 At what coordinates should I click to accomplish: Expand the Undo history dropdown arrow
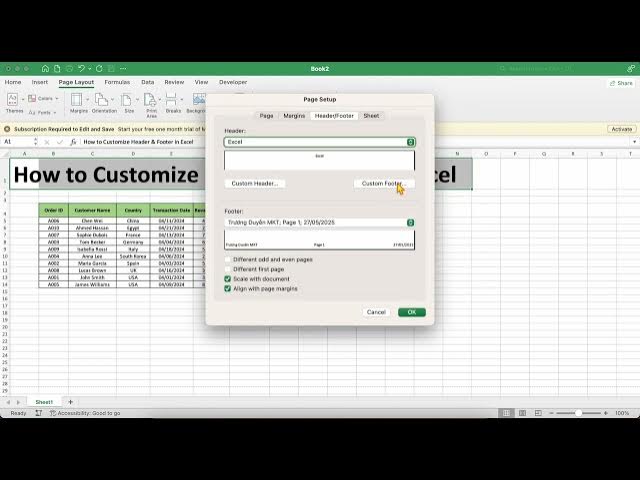click(x=89, y=69)
